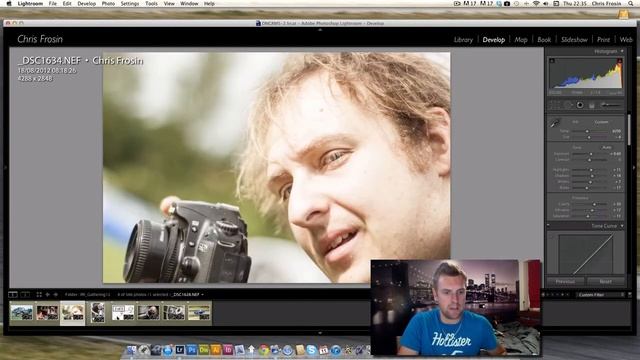
Task: Go back with the filmstrip left arrow
Action: click(47, 294)
